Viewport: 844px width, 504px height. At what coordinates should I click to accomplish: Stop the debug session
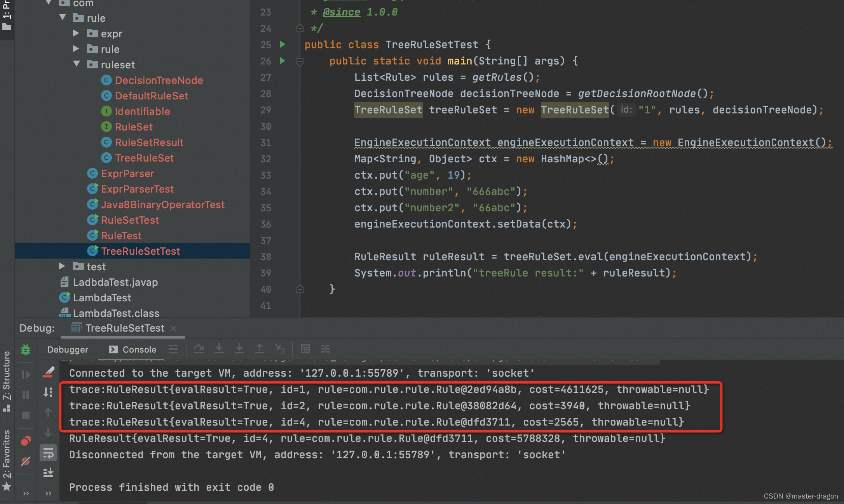pyautogui.click(x=26, y=415)
